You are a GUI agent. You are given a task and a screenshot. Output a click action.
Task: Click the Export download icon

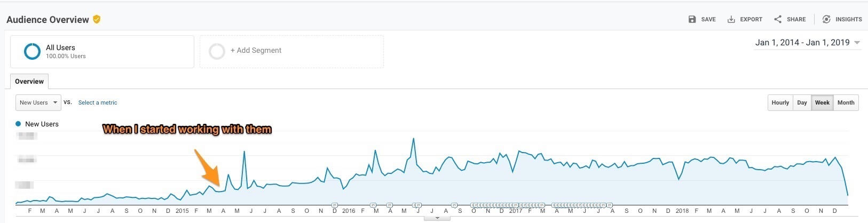click(x=731, y=19)
